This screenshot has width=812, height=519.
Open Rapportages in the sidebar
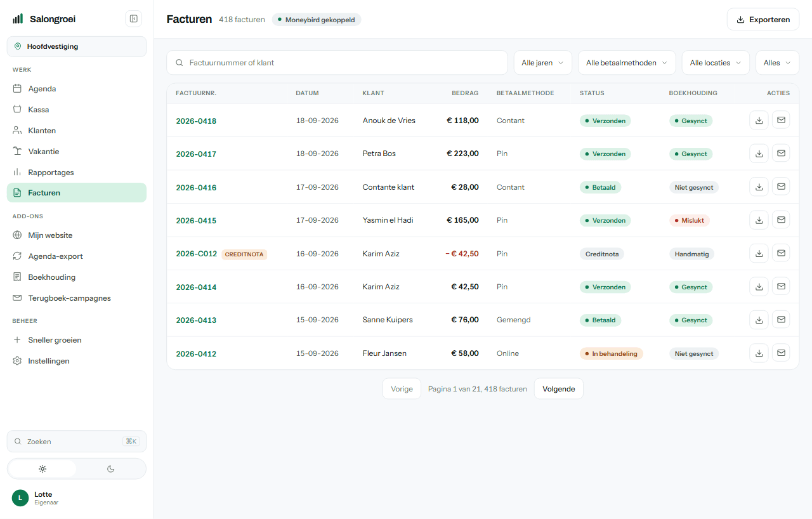(77, 173)
